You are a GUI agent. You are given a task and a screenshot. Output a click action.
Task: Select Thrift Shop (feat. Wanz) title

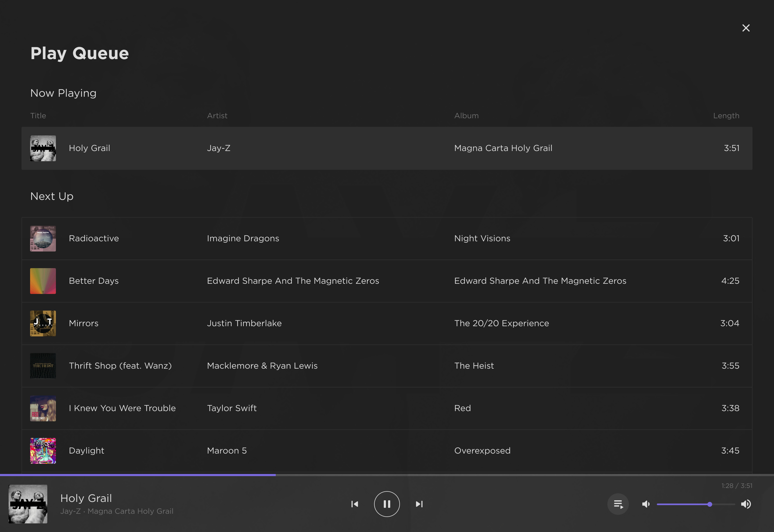pos(120,366)
